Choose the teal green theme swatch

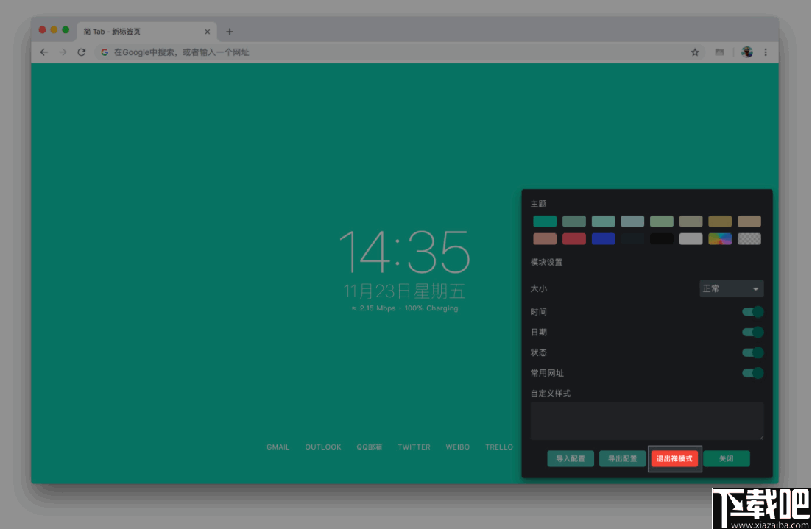[545, 221]
